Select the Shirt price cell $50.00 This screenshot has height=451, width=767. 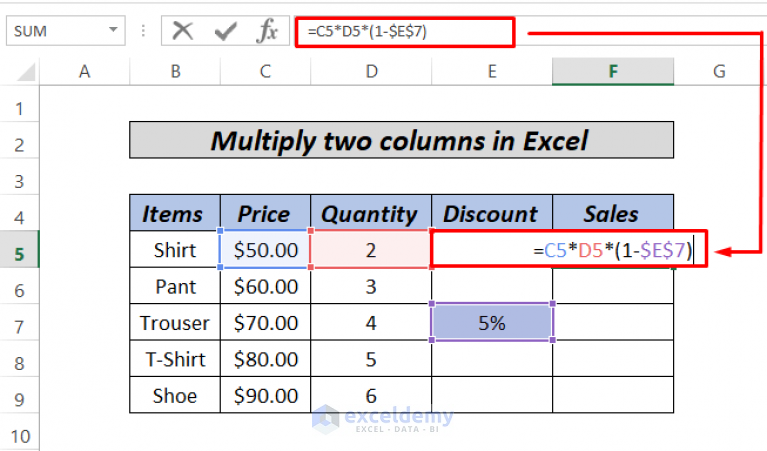[265, 250]
